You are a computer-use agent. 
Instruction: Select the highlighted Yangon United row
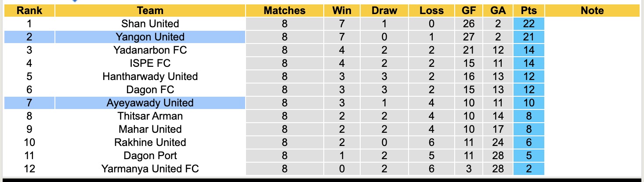[150, 37]
